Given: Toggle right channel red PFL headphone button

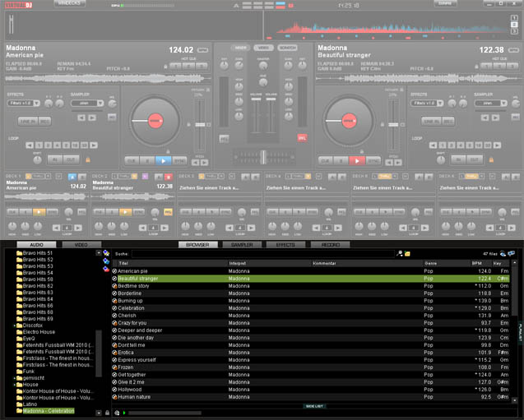Looking at the screenshot, I should coord(302,138).
